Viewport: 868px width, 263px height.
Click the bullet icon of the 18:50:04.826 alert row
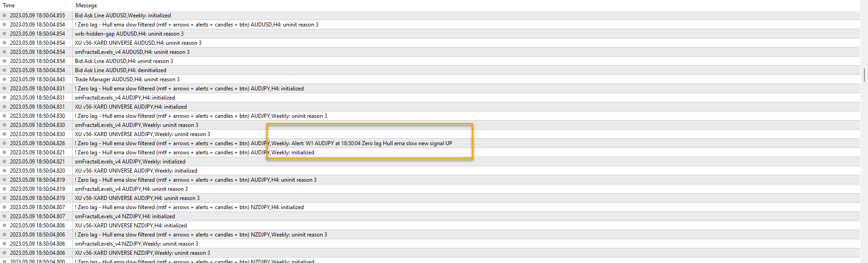click(5, 143)
